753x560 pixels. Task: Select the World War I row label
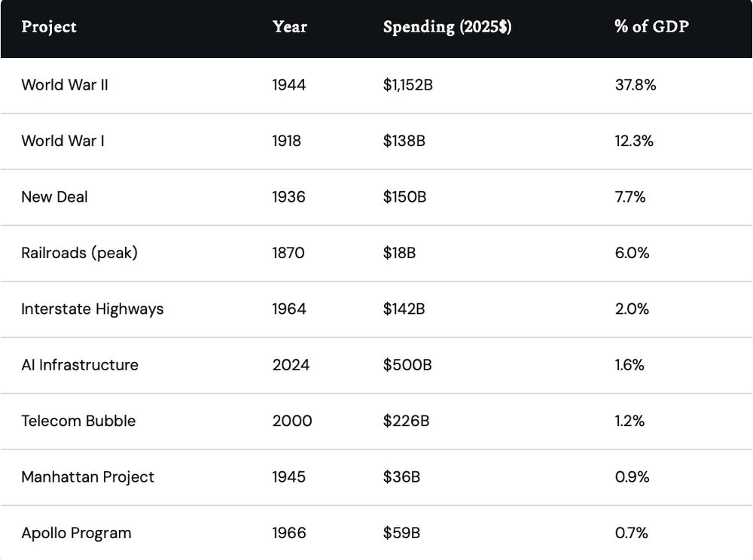point(63,141)
